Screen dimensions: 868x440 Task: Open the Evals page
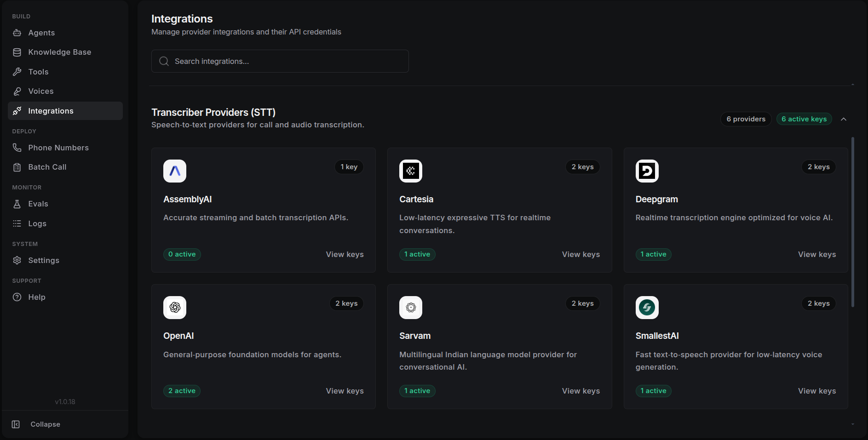[x=65, y=204]
